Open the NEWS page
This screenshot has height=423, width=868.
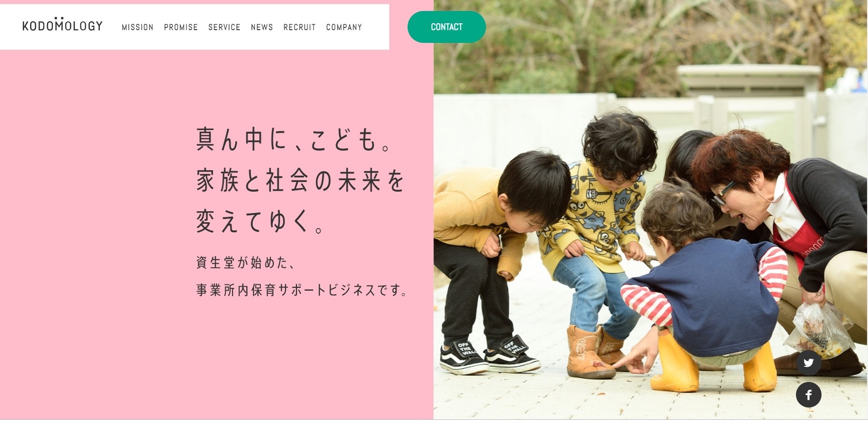tap(262, 27)
